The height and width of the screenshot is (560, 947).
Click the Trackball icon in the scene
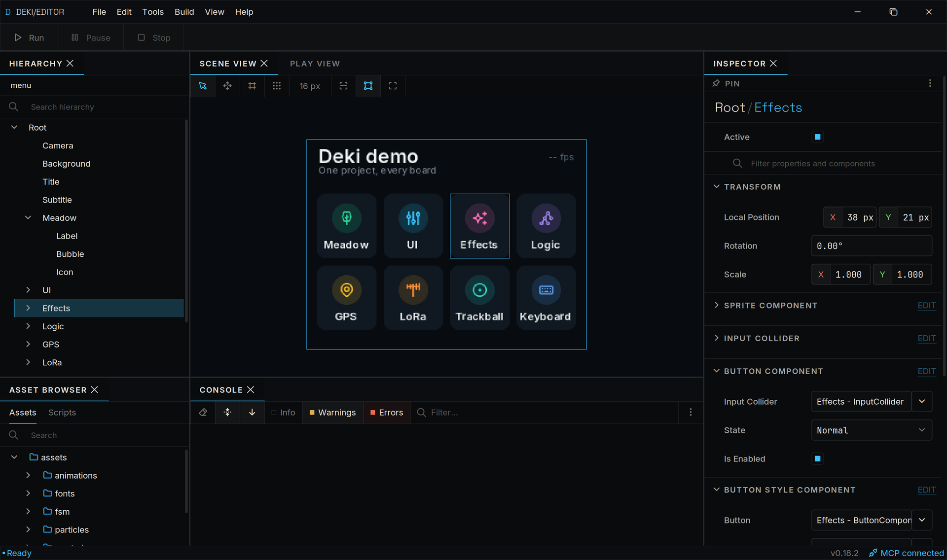click(x=479, y=290)
